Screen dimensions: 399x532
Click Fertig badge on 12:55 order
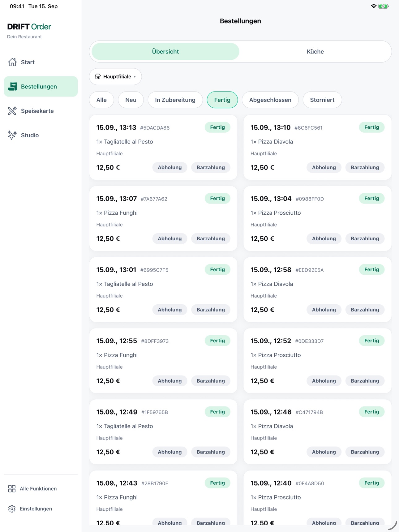[x=217, y=341]
